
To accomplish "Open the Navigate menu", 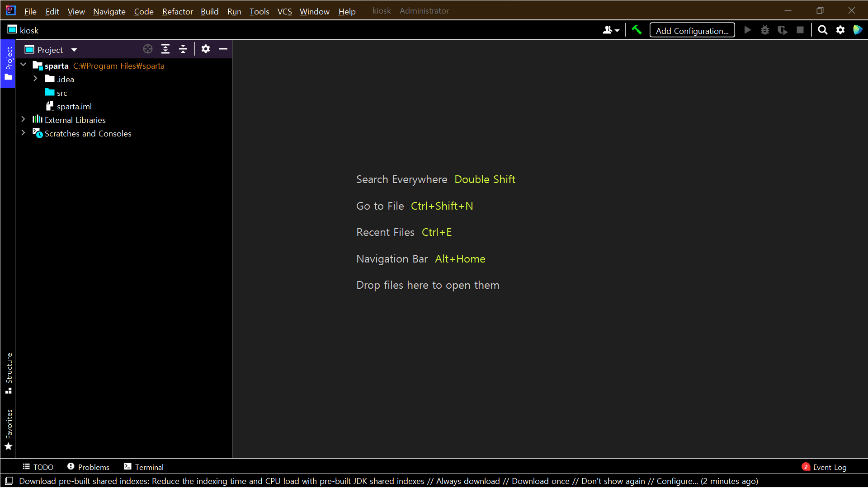I will 109,11.
